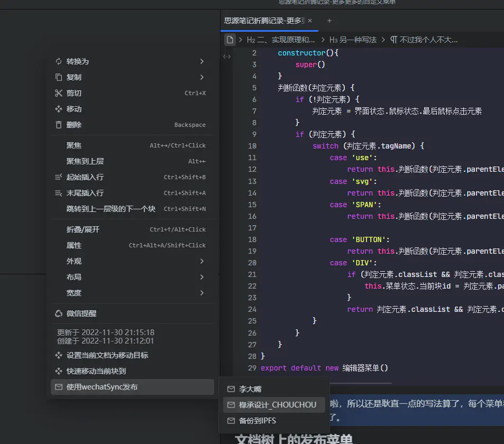The width and height of the screenshot is (504, 444).
Task: Click the 微信提醒 icon
Action: tap(59, 313)
